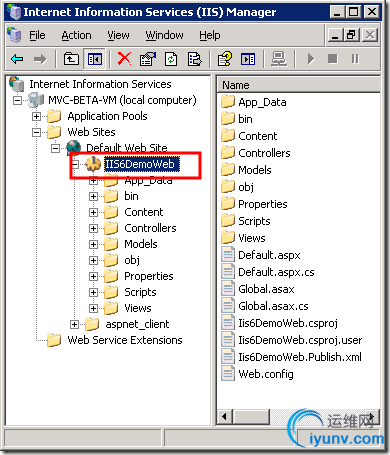Click the horizontal scrollbar thumb
Image resolution: width=390 pixels, height=455 pixels.
click(x=250, y=416)
